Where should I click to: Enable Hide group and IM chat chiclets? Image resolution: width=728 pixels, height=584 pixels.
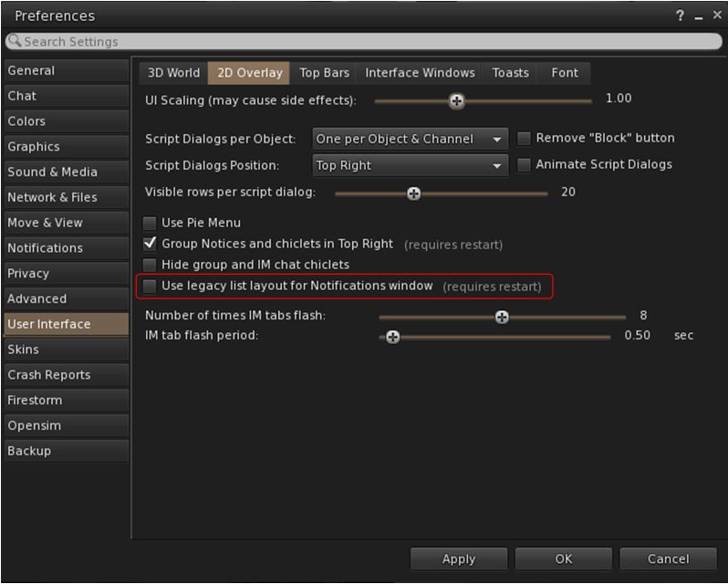(151, 265)
